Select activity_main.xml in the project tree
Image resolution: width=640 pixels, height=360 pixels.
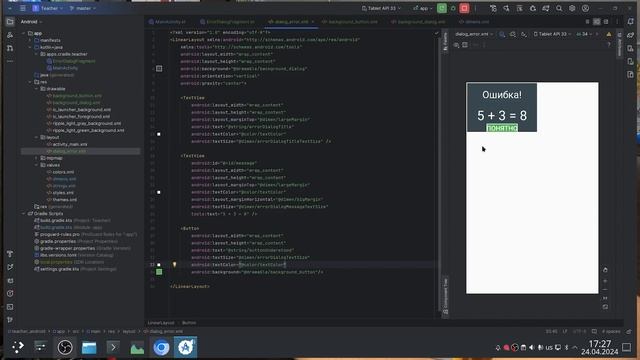[x=69, y=144]
